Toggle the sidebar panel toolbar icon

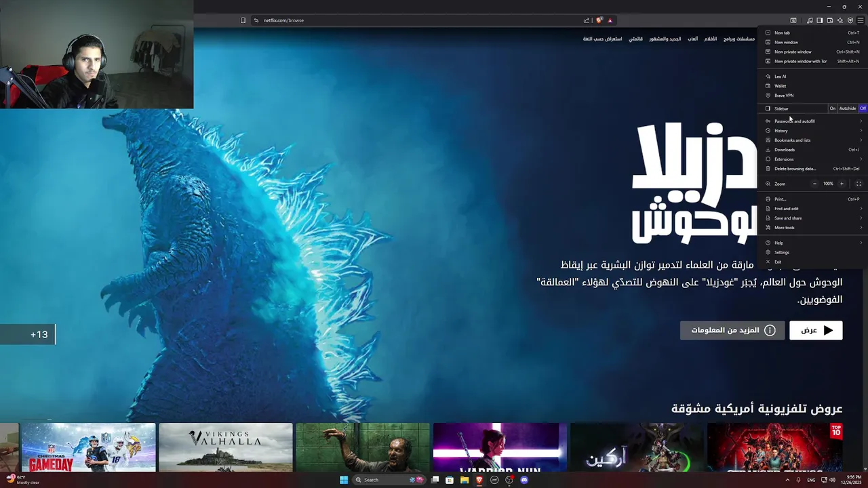820,20
